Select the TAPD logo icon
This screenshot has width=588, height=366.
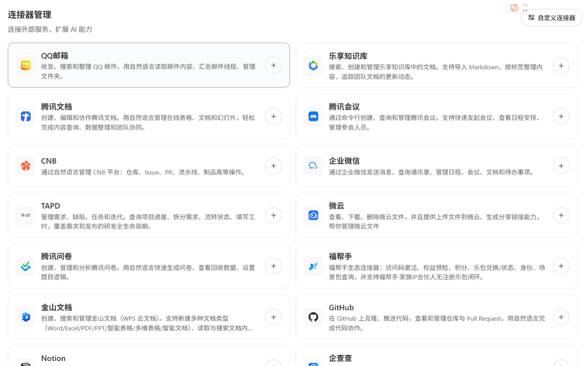(x=26, y=215)
